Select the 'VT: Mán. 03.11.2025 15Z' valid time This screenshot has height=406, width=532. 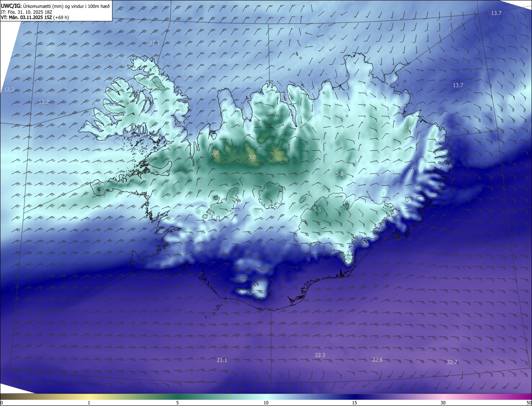[26, 17]
